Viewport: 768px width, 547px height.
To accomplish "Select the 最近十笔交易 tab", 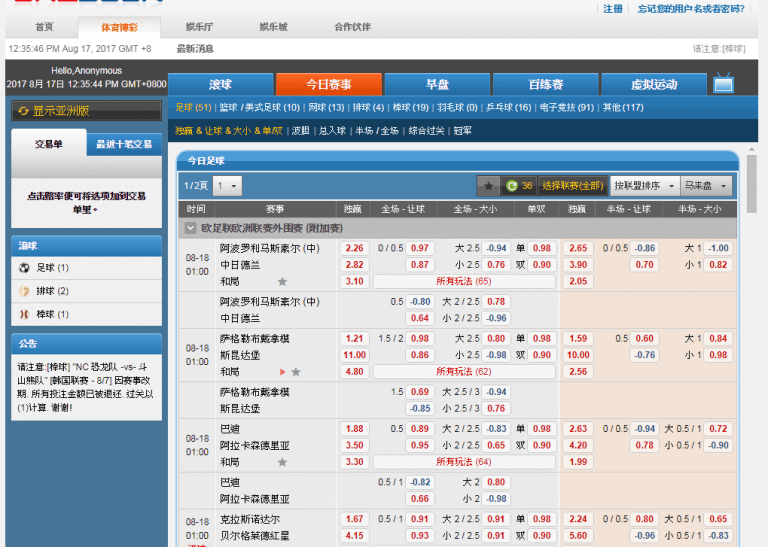I will [124, 144].
